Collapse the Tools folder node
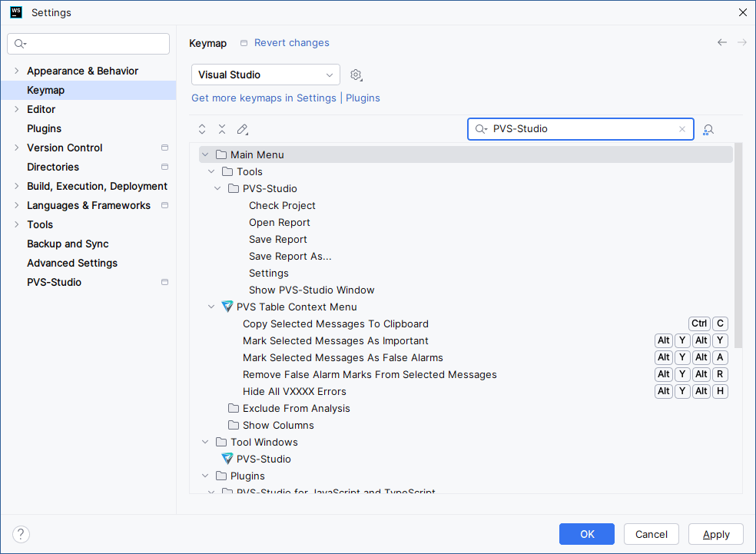 point(211,171)
